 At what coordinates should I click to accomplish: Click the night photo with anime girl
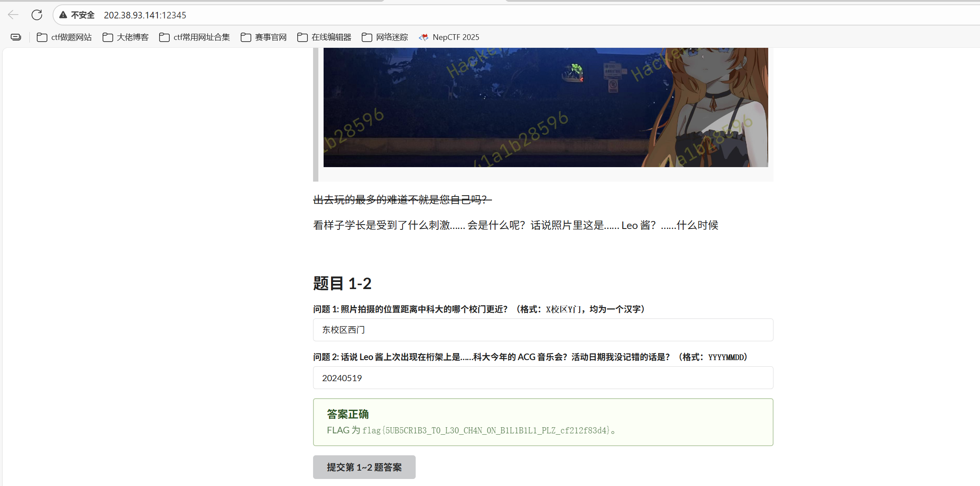[545, 107]
